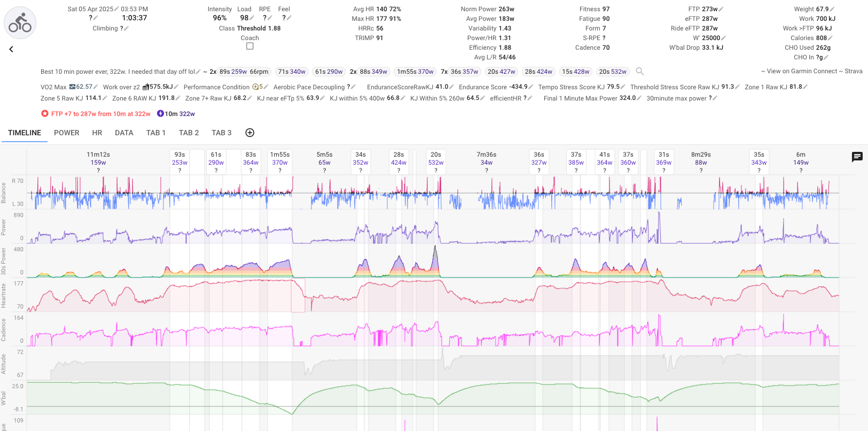The image size is (868, 431).
Task: Edit the activity date Sat 05 Apr 2025
Action: click(x=116, y=9)
